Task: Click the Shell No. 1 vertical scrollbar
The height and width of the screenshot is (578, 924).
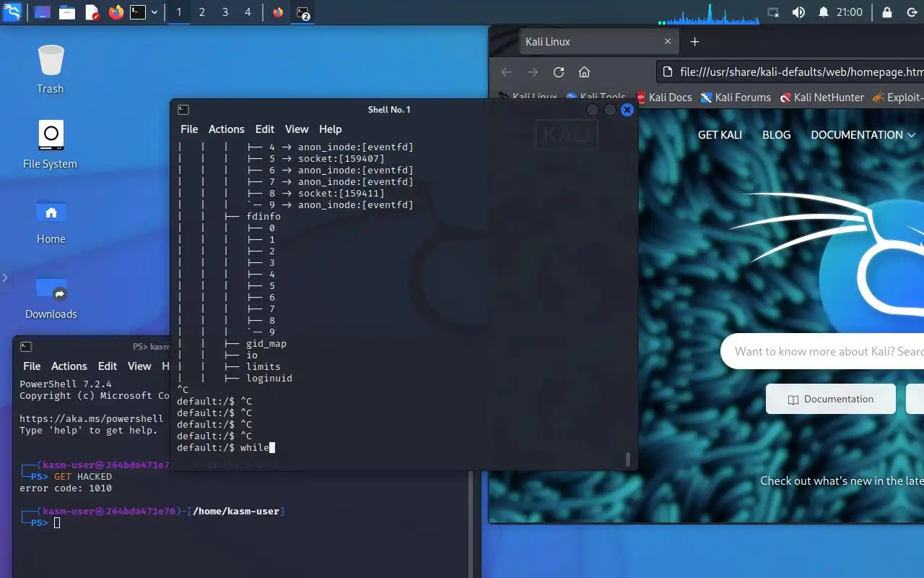Action: (628, 460)
